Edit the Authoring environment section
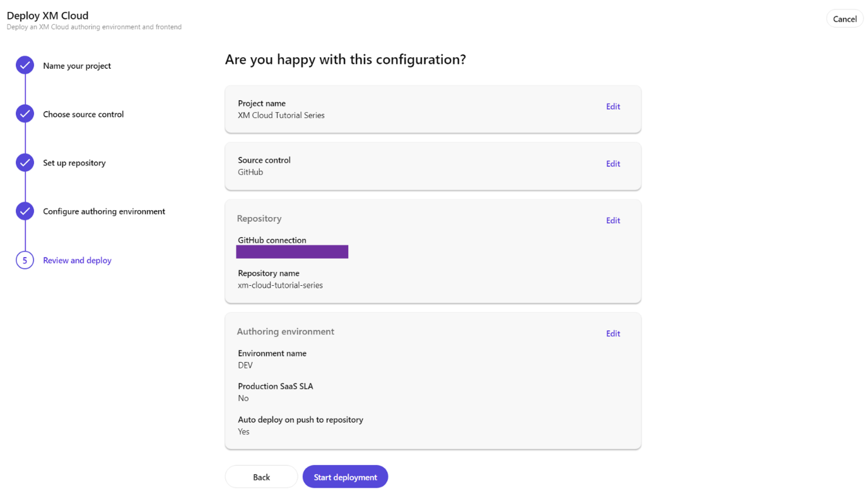The height and width of the screenshot is (504, 866). point(612,334)
